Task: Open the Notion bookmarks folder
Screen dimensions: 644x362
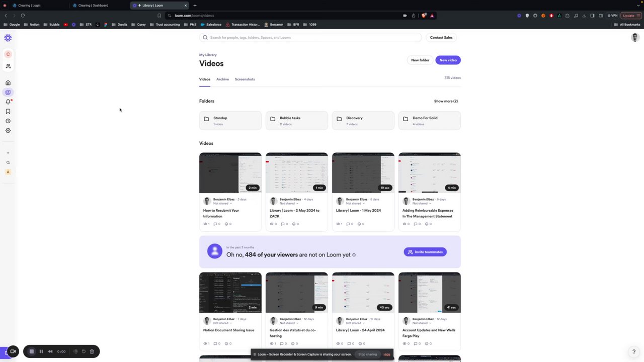Action: pyautogui.click(x=32, y=25)
